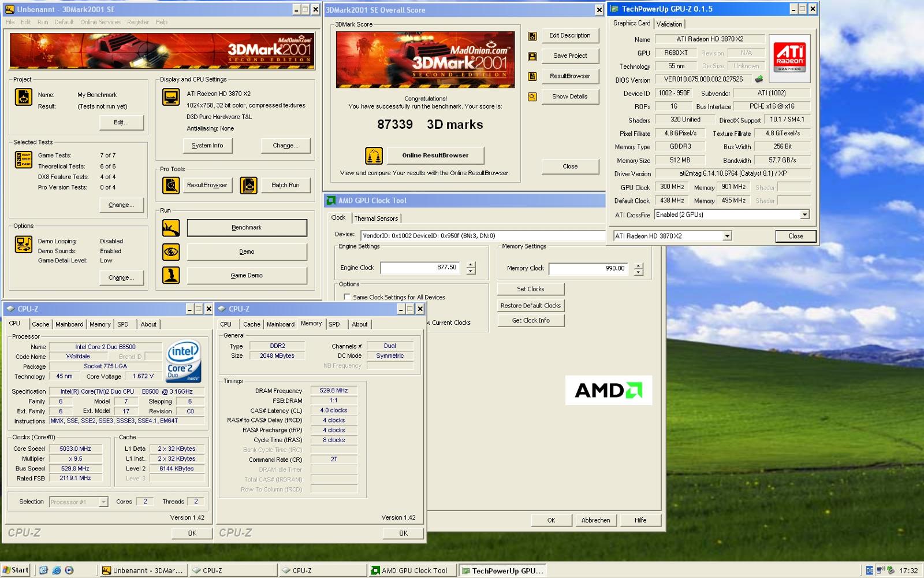The height and width of the screenshot is (578, 924).
Task: Switch to Validation tab in GPU-Z
Action: point(669,24)
